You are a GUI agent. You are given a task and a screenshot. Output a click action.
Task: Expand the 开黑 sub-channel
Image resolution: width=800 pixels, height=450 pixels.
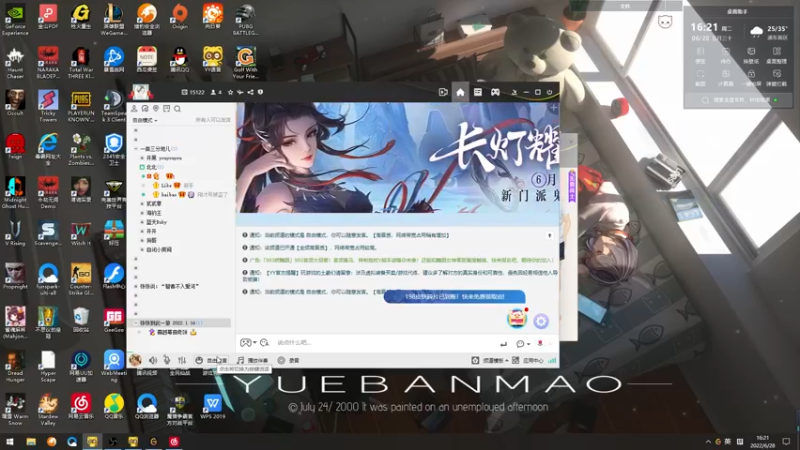click(x=142, y=158)
